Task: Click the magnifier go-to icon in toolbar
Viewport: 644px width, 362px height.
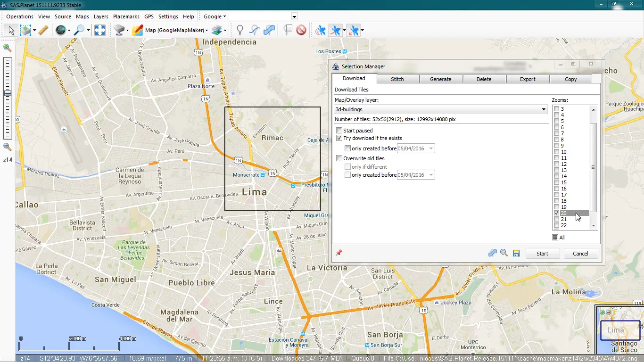Action: tap(80, 30)
